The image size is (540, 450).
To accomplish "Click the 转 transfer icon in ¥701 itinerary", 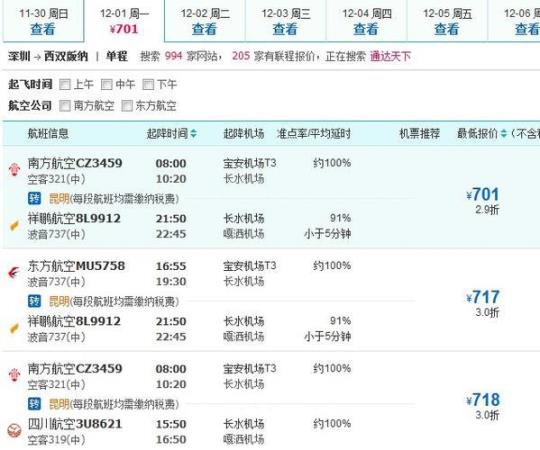I will pos(34,199).
